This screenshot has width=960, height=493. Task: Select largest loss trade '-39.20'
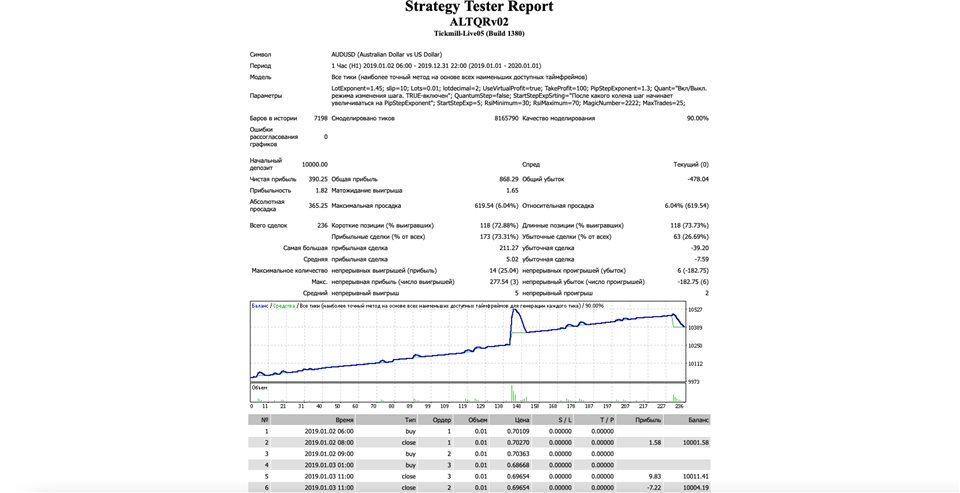pos(699,248)
